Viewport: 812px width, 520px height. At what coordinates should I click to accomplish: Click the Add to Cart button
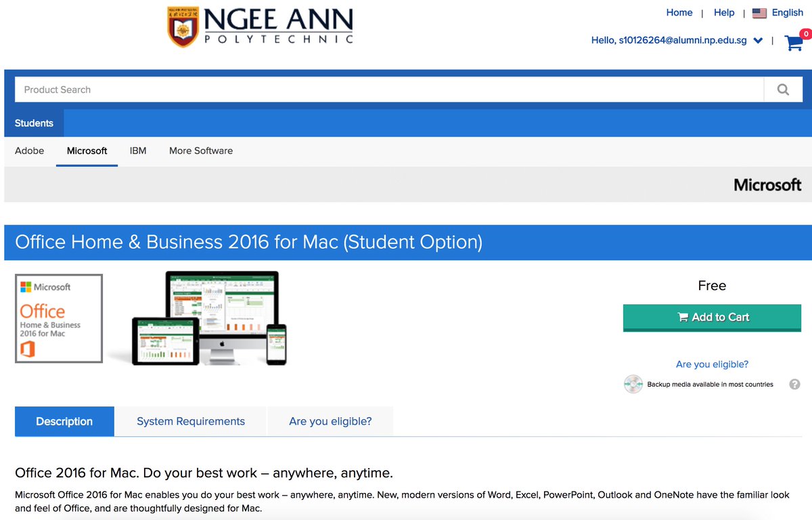(712, 318)
